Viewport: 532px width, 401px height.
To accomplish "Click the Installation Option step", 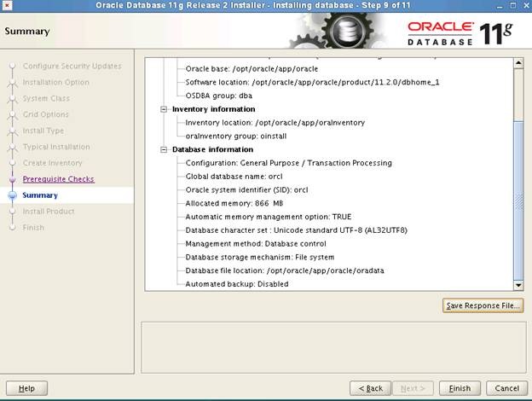I will [55, 82].
